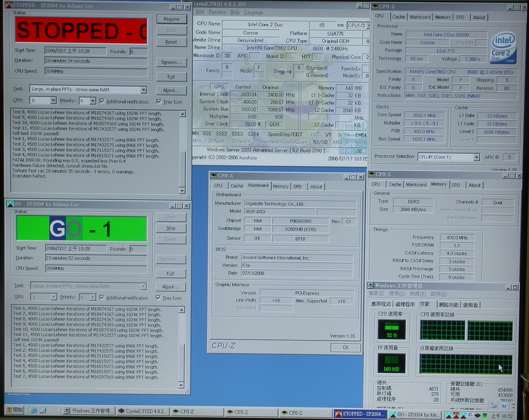The width and height of the screenshot is (529, 420).
Task: Click the STOPPED - SP2004 taskbar button
Action: [x=360, y=414]
